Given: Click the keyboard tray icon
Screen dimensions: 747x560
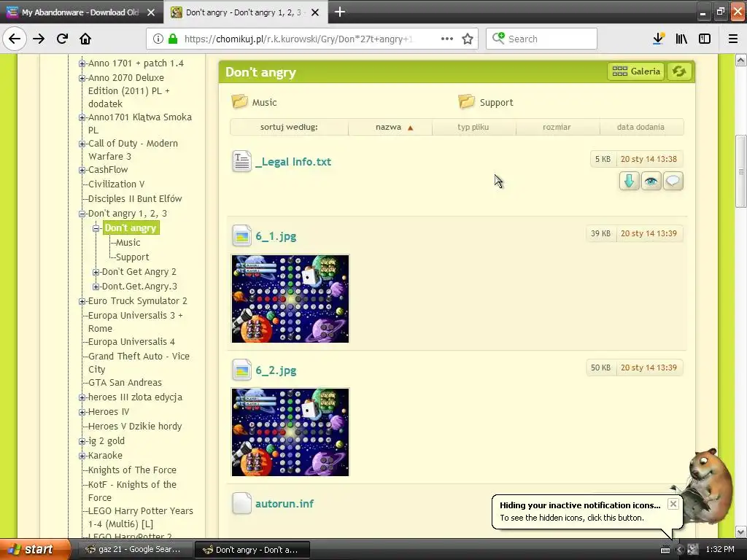Looking at the screenshot, I should point(665,550).
